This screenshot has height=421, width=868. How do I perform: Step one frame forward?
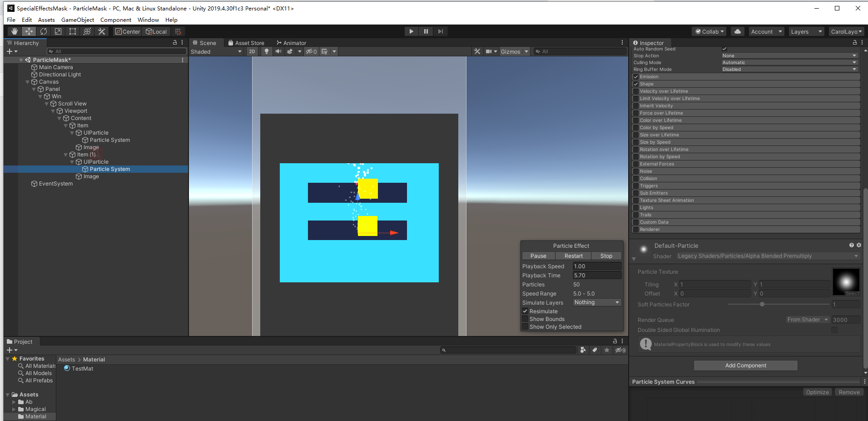click(440, 31)
